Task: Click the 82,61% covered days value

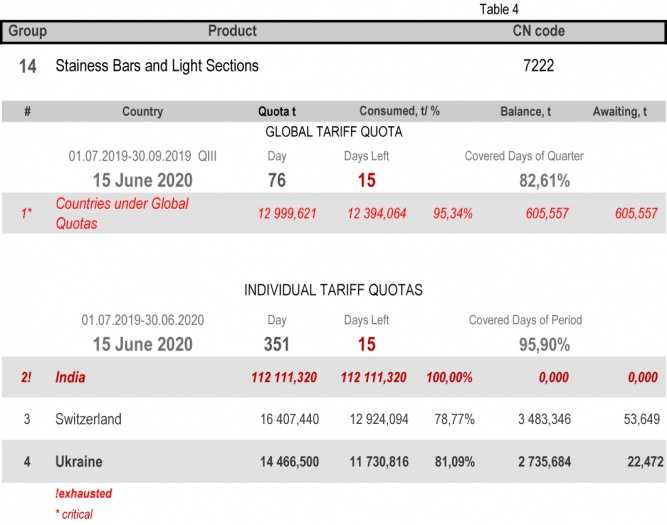Action: click(x=544, y=181)
